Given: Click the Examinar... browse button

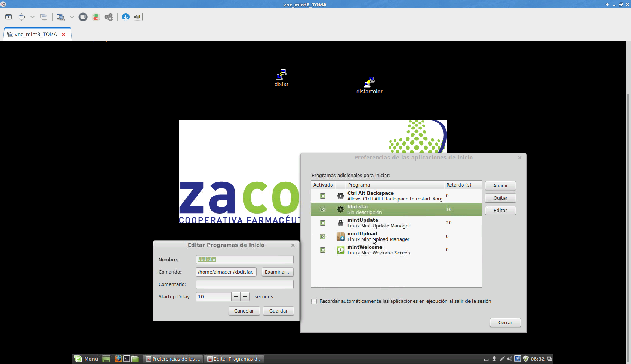Looking at the screenshot, I should [278, 272].
